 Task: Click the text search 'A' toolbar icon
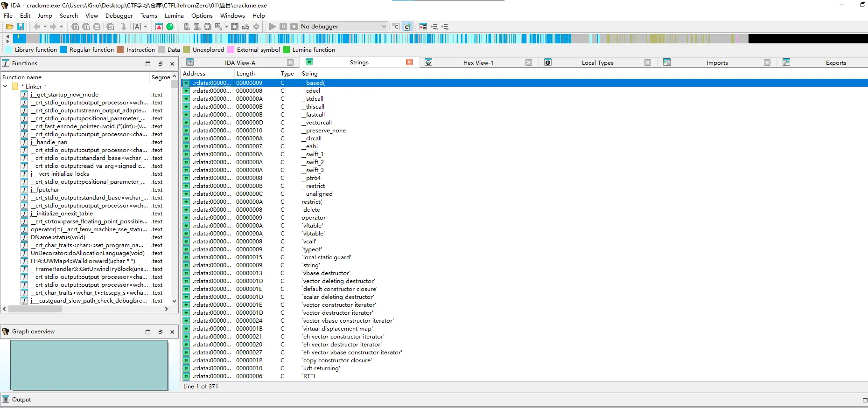[x=137, y=27]
